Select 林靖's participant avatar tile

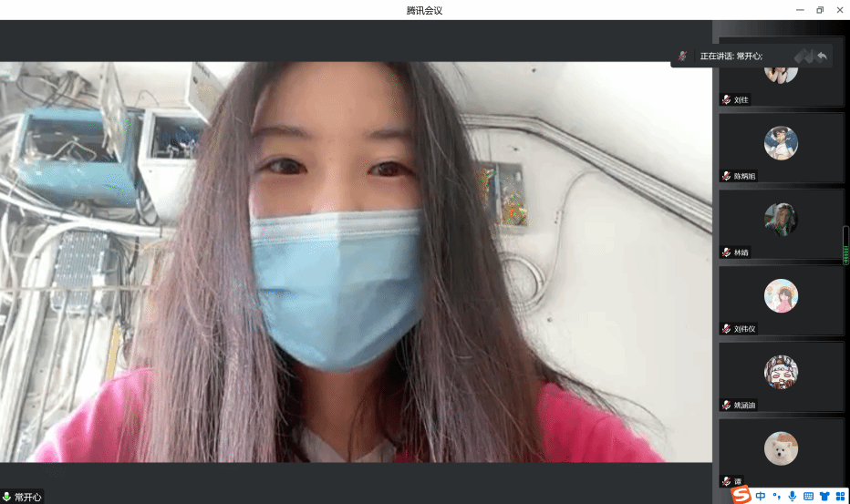[x=781, y=220]
